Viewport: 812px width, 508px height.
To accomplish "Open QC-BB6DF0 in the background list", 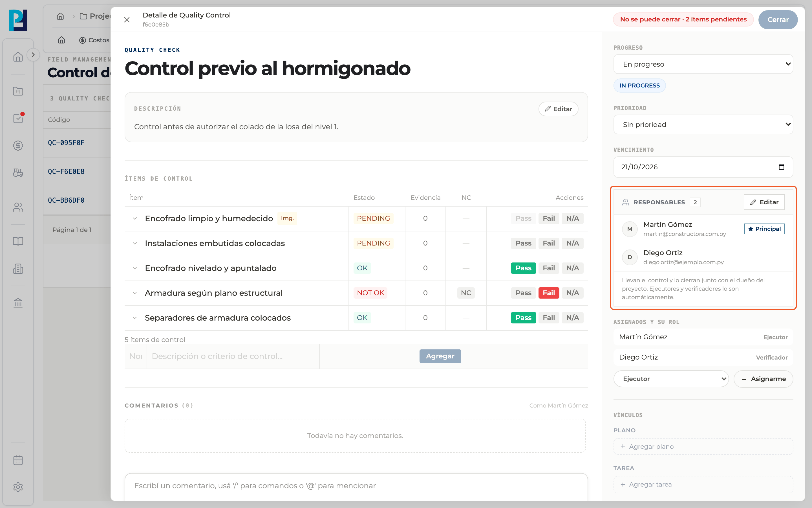I will click(66, 200).
